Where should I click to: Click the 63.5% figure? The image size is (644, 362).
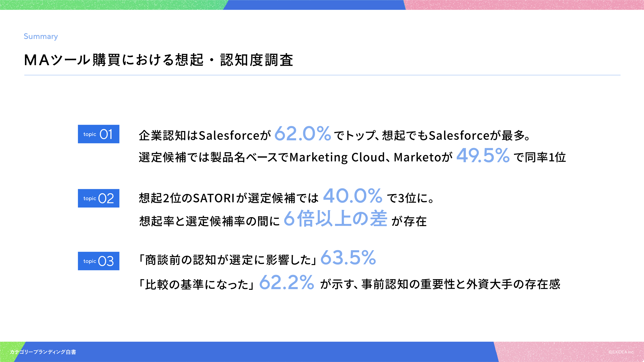coord(348,258)
